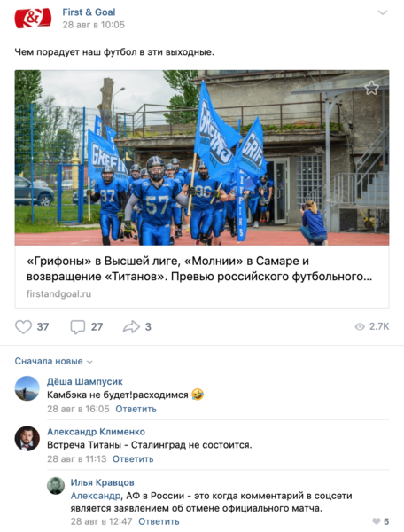
Task: Open Александр Клименко's profile photo
Action: pos(27,438)
